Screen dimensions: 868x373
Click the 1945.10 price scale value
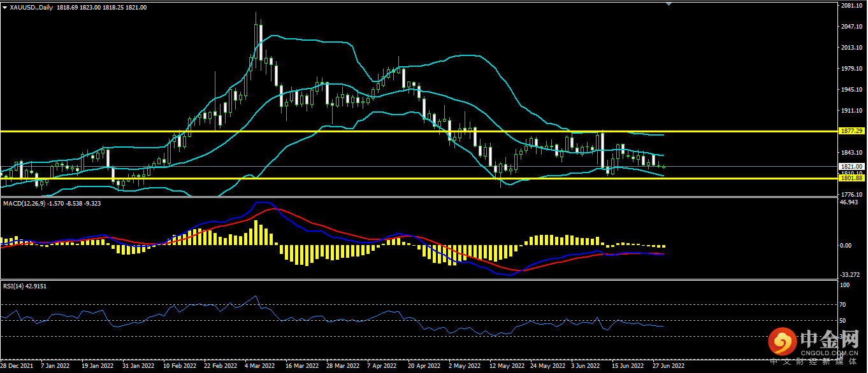click(x=851, y=90)
